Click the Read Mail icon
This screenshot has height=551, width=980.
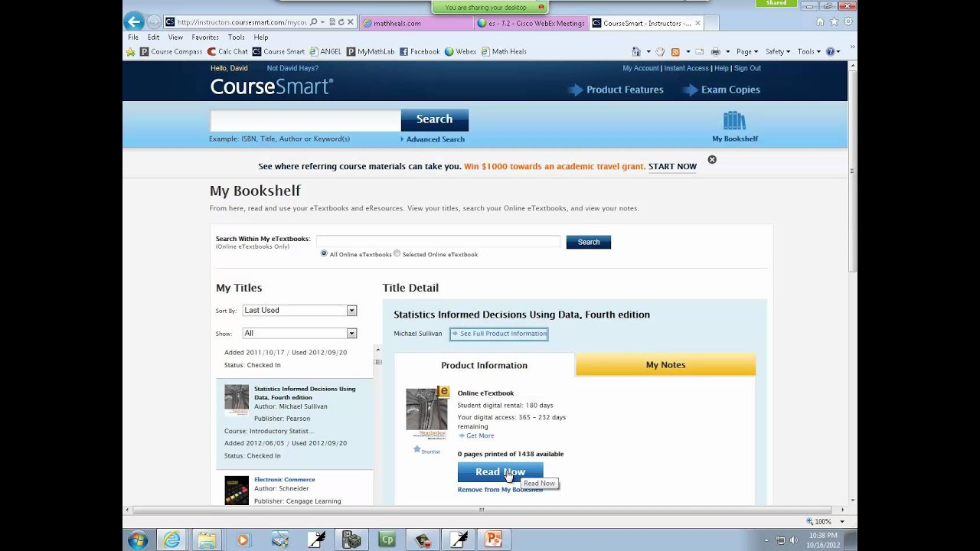pyautogui.click(x=699, y=52)
